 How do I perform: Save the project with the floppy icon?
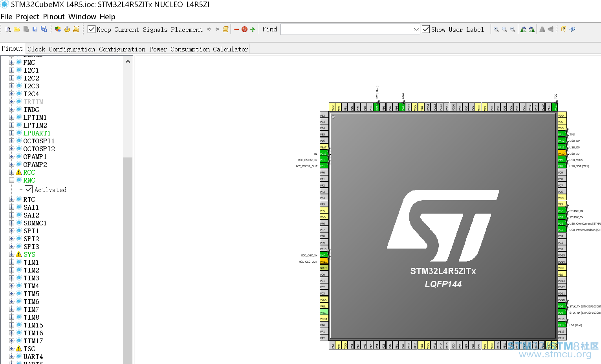[x=35, y=29]
